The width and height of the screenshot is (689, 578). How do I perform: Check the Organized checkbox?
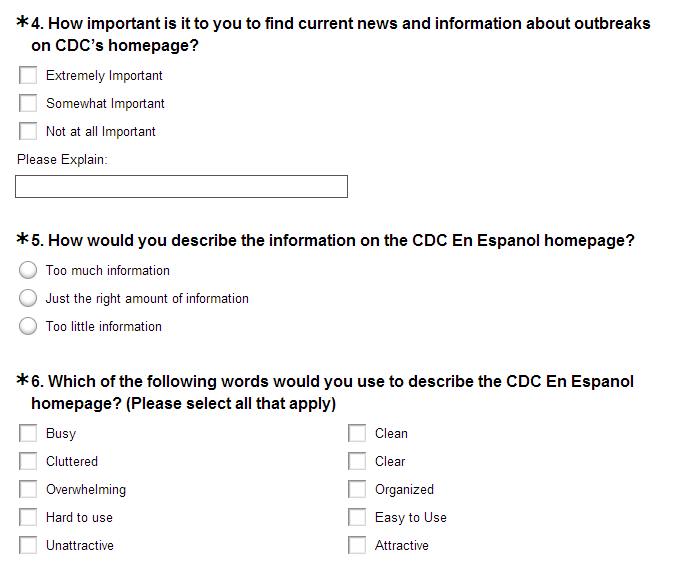[357, 489]
